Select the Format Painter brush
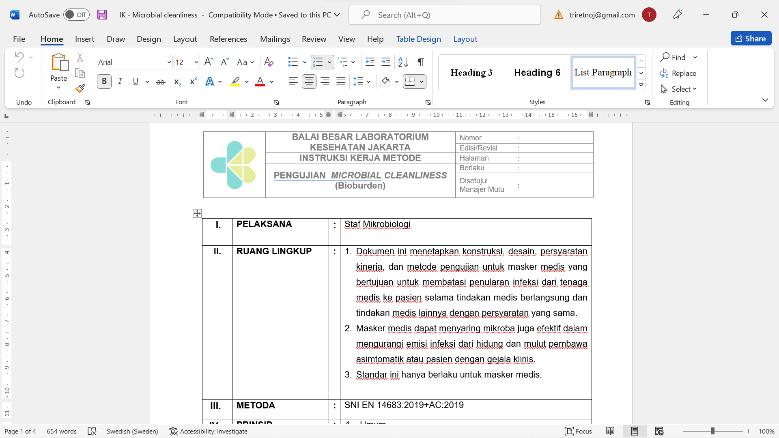This screenshot has height=438, width=779. [x=80, y=89]
